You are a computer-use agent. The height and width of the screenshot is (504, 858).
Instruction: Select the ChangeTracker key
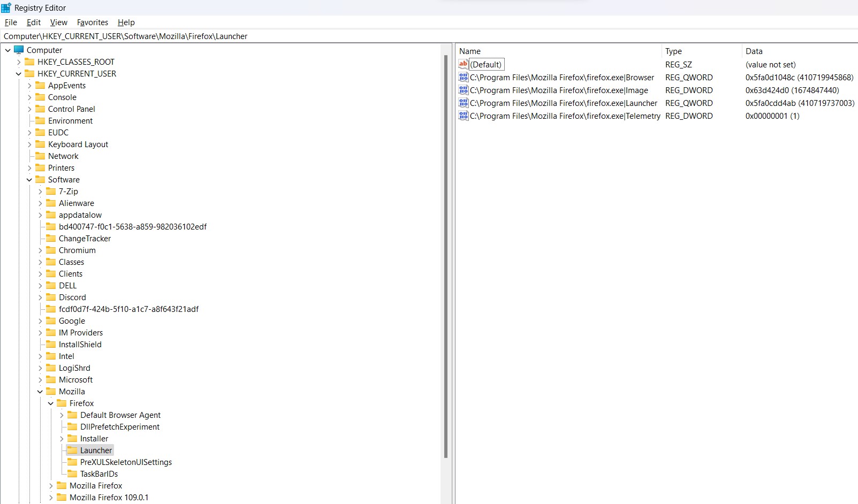coord(85,239)
